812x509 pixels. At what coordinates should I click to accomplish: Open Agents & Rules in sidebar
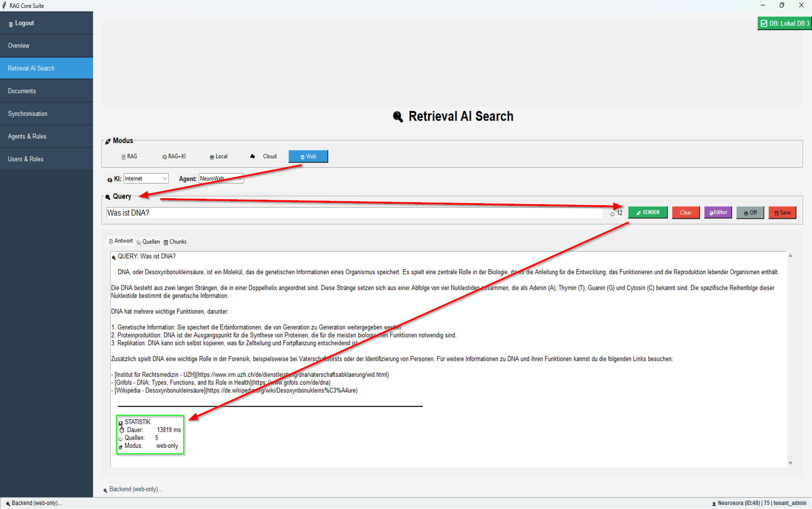click(x=27, y=136)
